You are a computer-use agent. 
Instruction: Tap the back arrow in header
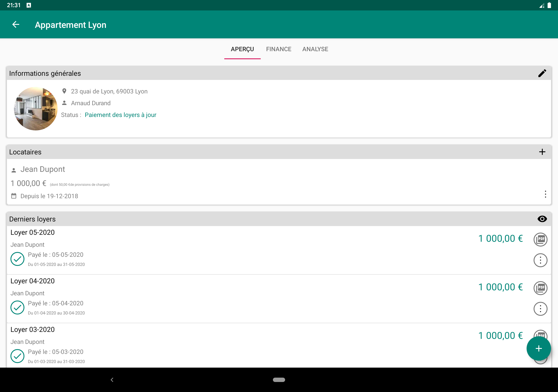[16, 25]
